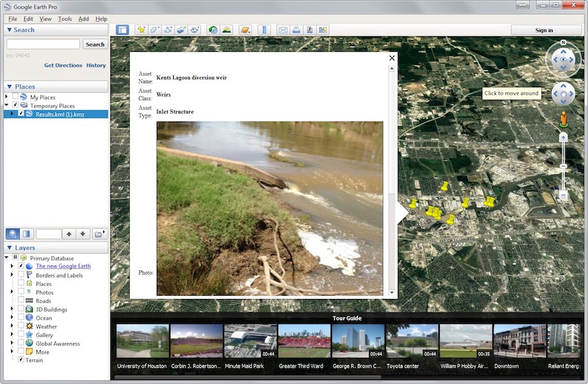Enable the 3D Buildings layer checkbox
Screen dimensions: 588x384
(21, 309)
